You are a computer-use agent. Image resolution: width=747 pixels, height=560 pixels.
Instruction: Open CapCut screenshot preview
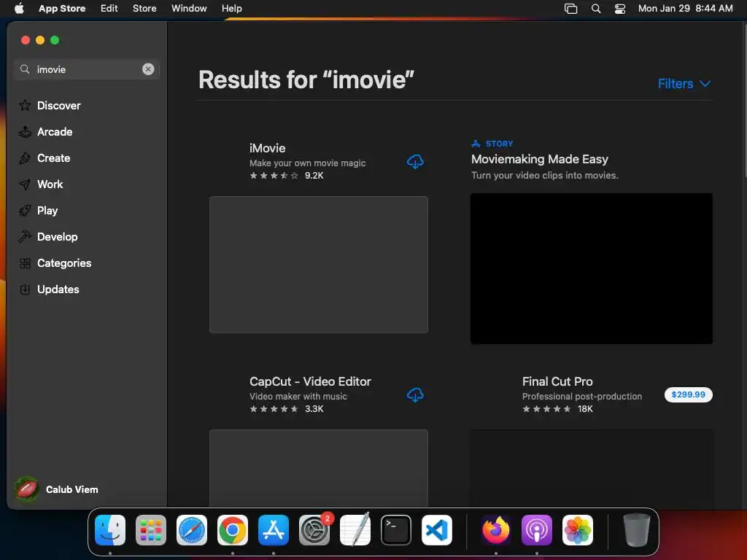pyautogui.click(x=318, y=468)
